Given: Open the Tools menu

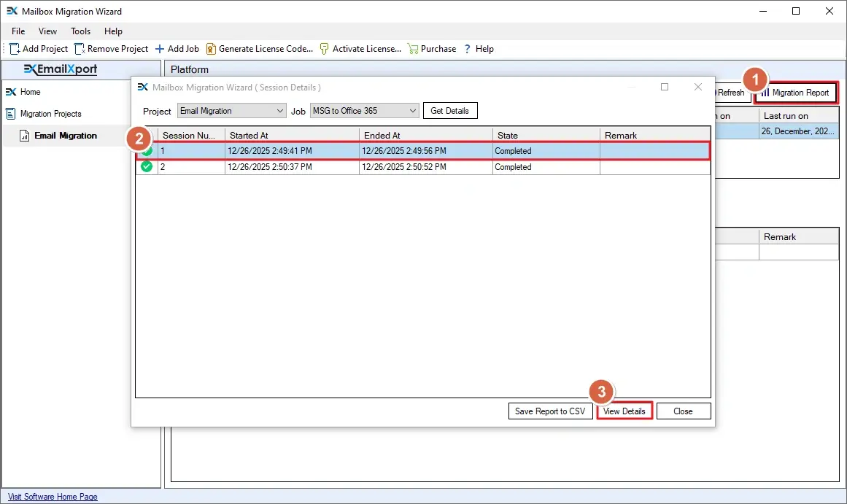Looking at the screenshot, I should pos(80,31).
